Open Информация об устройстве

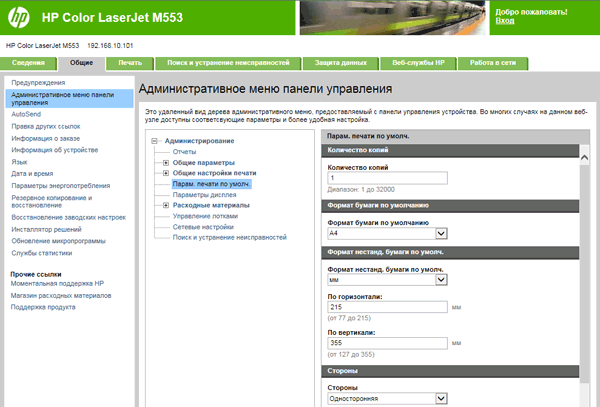[55, 150]
